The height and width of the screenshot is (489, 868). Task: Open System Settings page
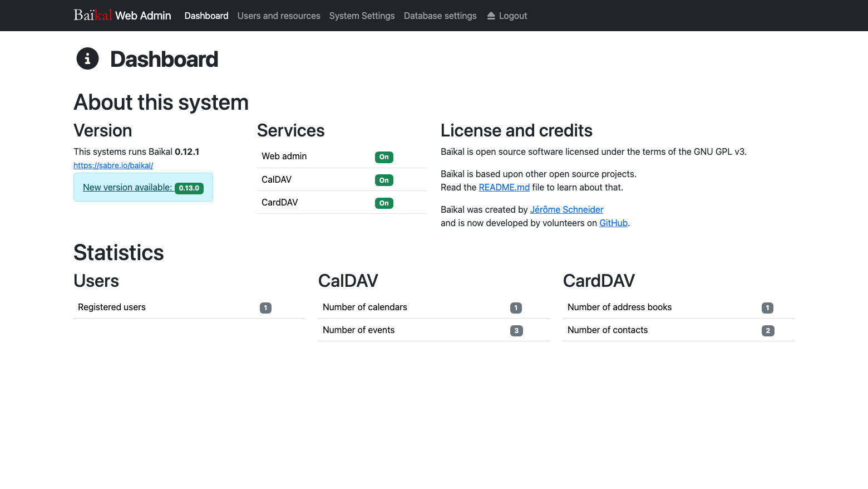[362, 16]
